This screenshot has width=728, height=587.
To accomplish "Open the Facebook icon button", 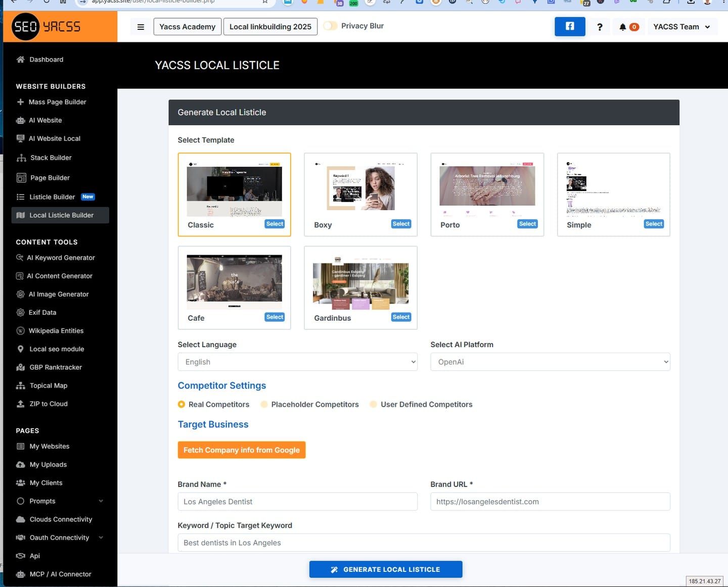I will pos(570,27).
